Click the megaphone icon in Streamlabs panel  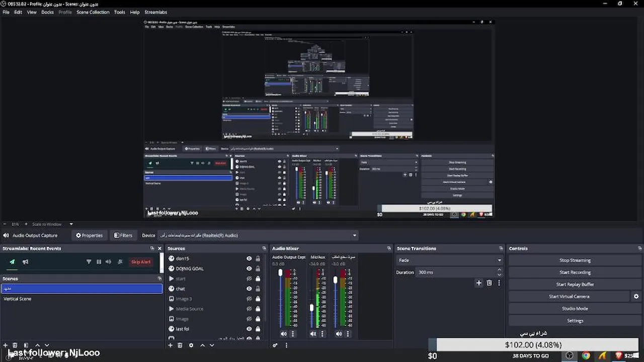tap(25, 262)
